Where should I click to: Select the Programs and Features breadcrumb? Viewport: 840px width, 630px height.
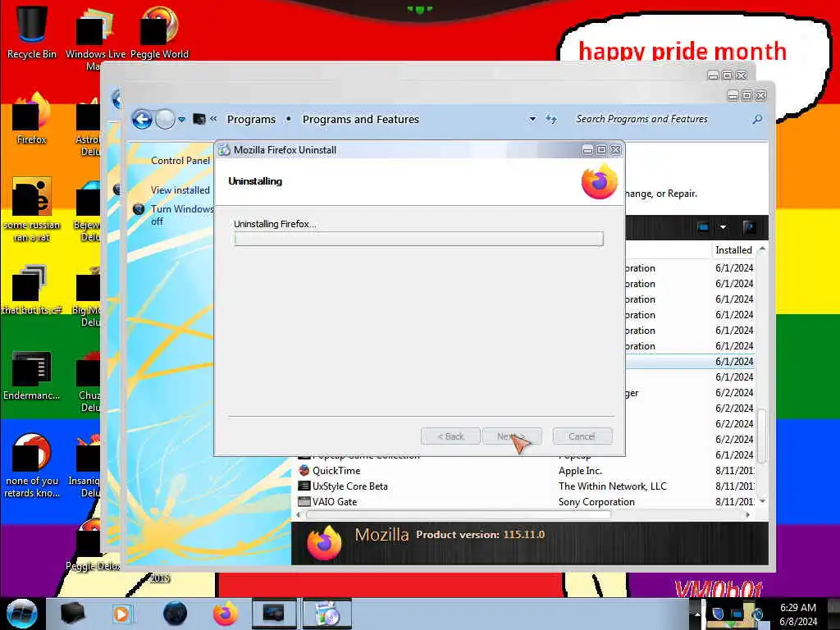(361, 120)
